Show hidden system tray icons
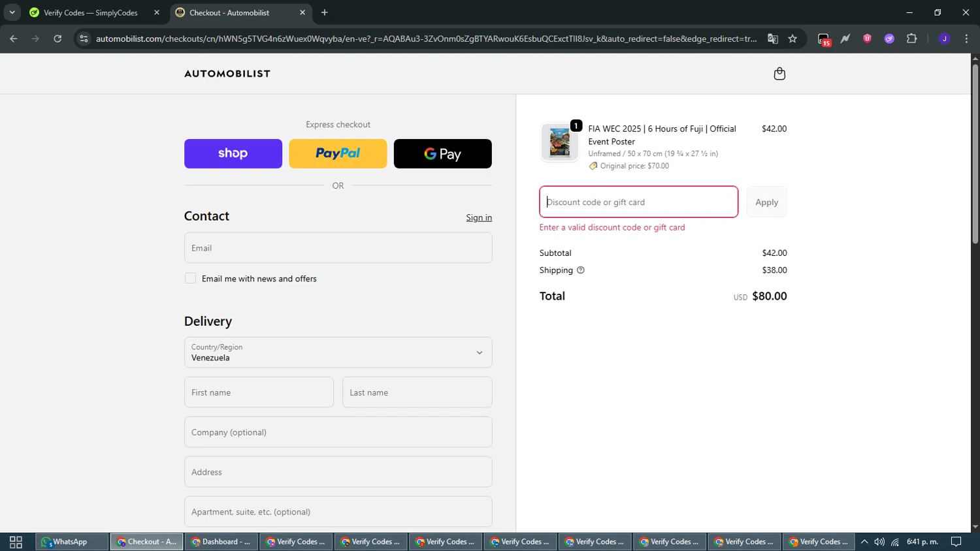 coord(864,542)
